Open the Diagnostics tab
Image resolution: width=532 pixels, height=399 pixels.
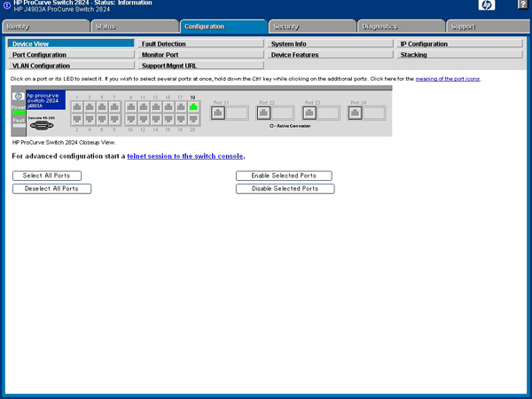[402, 27]
